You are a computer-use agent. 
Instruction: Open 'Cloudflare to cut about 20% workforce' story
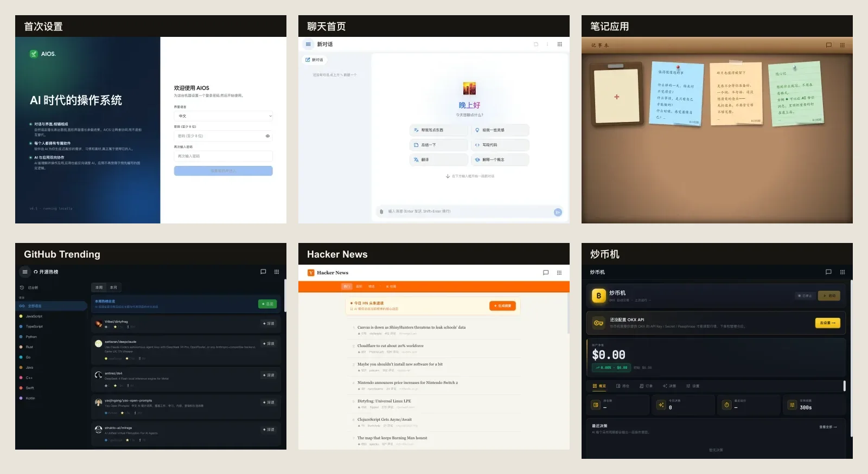pyautogui.click(x=391, y=345)
